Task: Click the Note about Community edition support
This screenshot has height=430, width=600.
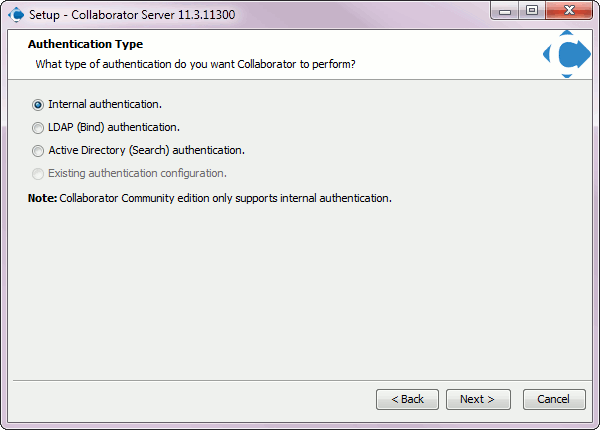Action: click(210, 198)
